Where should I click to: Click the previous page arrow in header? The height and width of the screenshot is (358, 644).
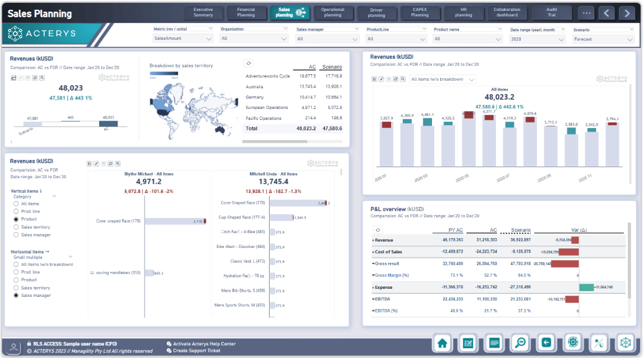tap(607, 13)
